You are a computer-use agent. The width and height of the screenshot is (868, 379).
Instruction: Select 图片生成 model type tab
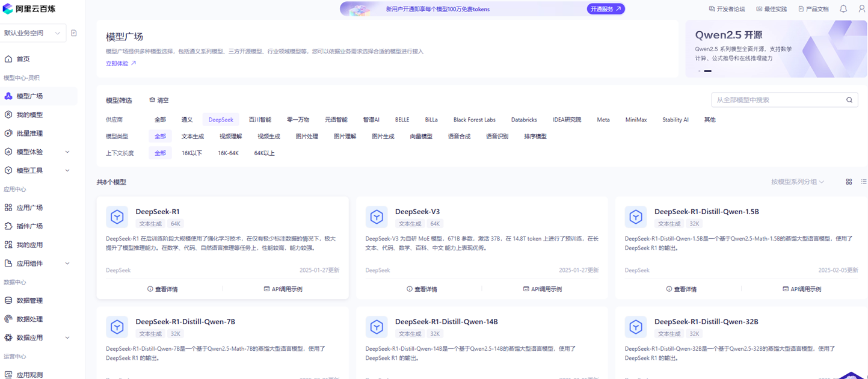coord(383,137)
